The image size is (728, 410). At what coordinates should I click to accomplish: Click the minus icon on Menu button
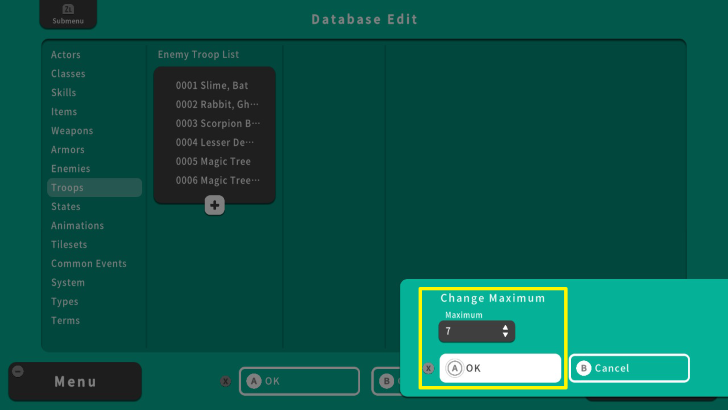click(18, 371)
